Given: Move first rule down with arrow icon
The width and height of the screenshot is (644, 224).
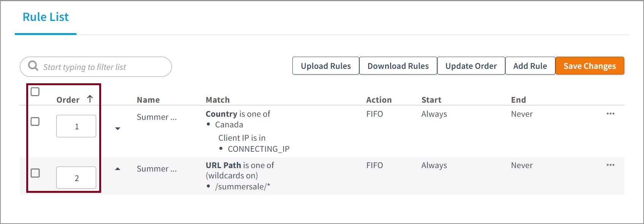Looking at the screenshot, I should 118,129.
